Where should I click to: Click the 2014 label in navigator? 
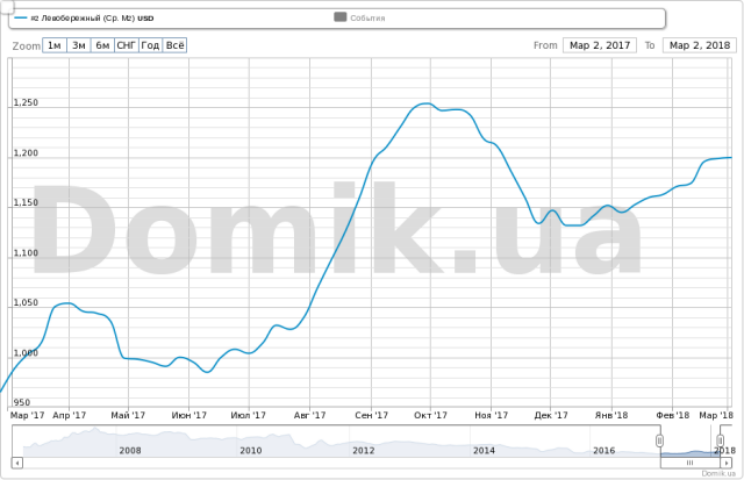484,451
